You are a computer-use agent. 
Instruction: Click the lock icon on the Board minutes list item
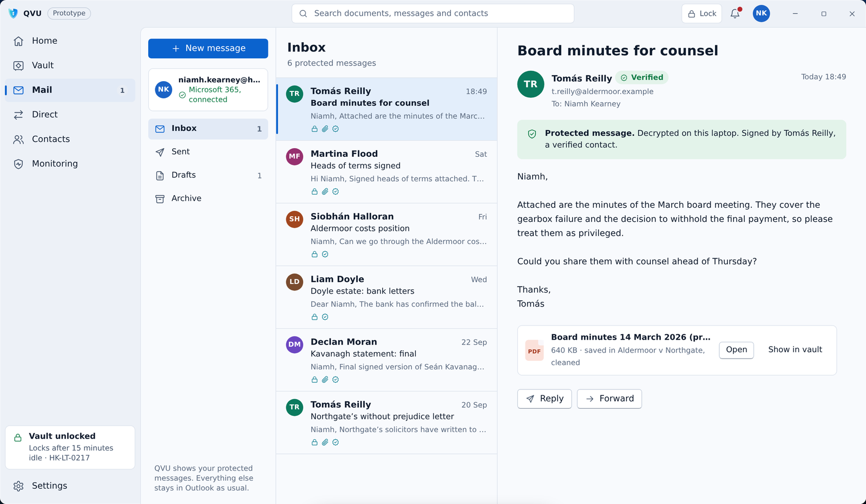(314, 129)
